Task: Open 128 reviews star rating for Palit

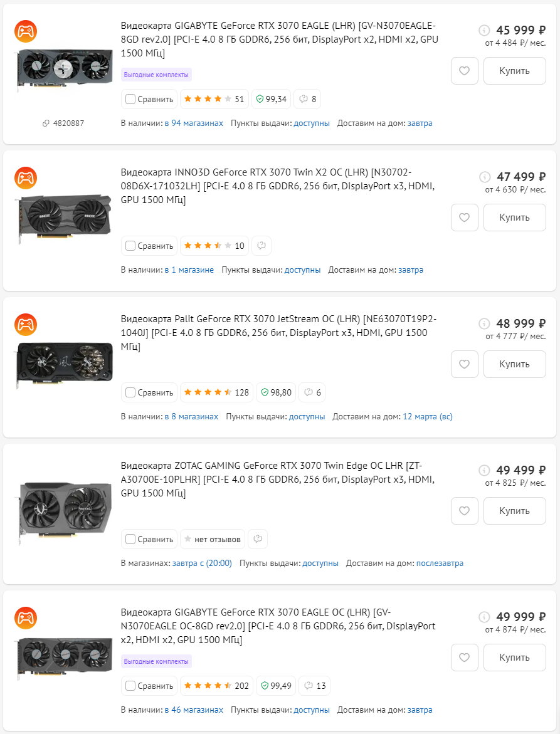Action: (216, 392)
